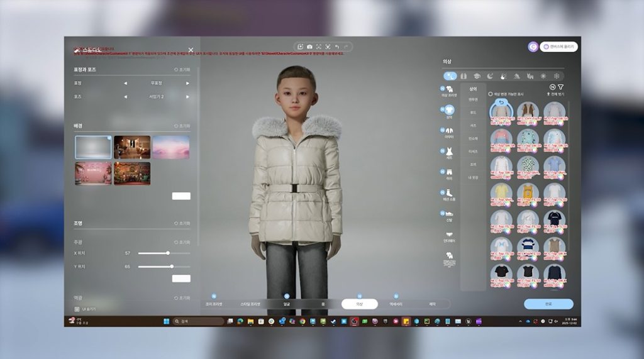The image size is (644, 359).
Task: Select the party outfit category icon
Action: pos(504,76)
